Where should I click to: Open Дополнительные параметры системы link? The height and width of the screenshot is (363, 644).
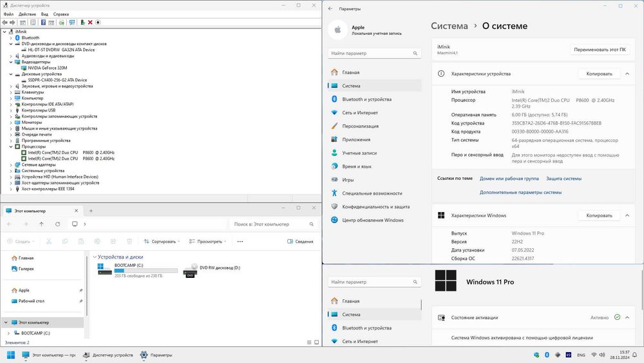520,192
